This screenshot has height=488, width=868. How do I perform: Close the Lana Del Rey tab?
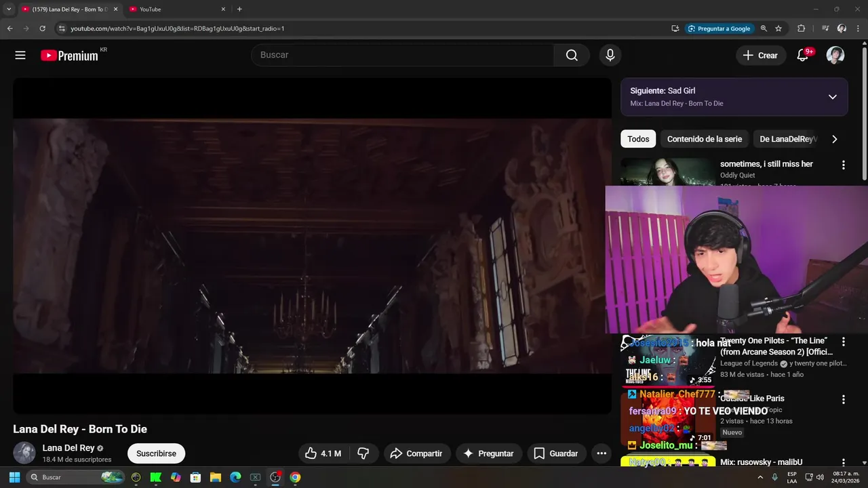coord(115,9)
